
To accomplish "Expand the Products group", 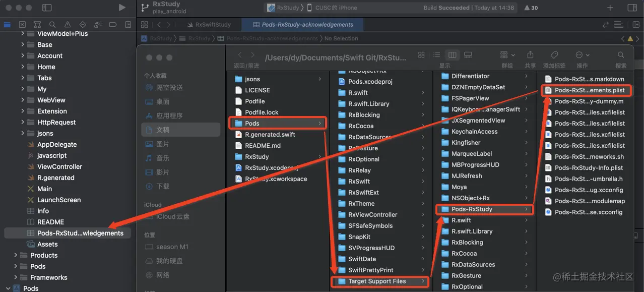I will tap(16, 255).
